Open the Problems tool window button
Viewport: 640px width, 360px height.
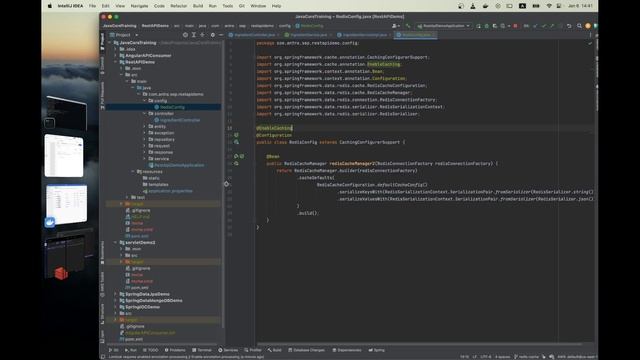pyautogui.click(x=175, y=350)
